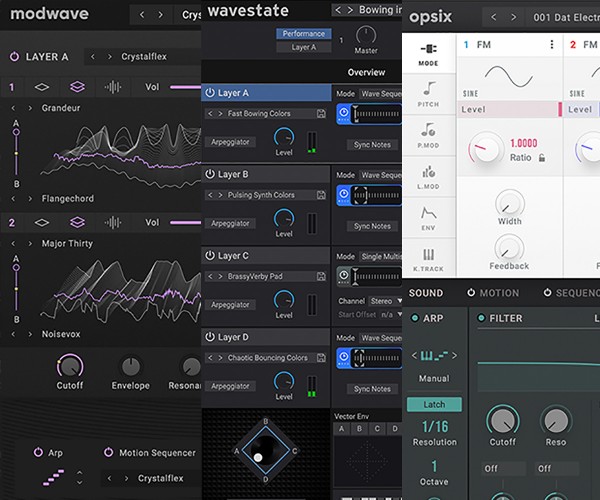Image resolution: width=600 pixels, height=500 pixels.
Task: Go to next modwave performance preset
Action: (x=161, y=15)
